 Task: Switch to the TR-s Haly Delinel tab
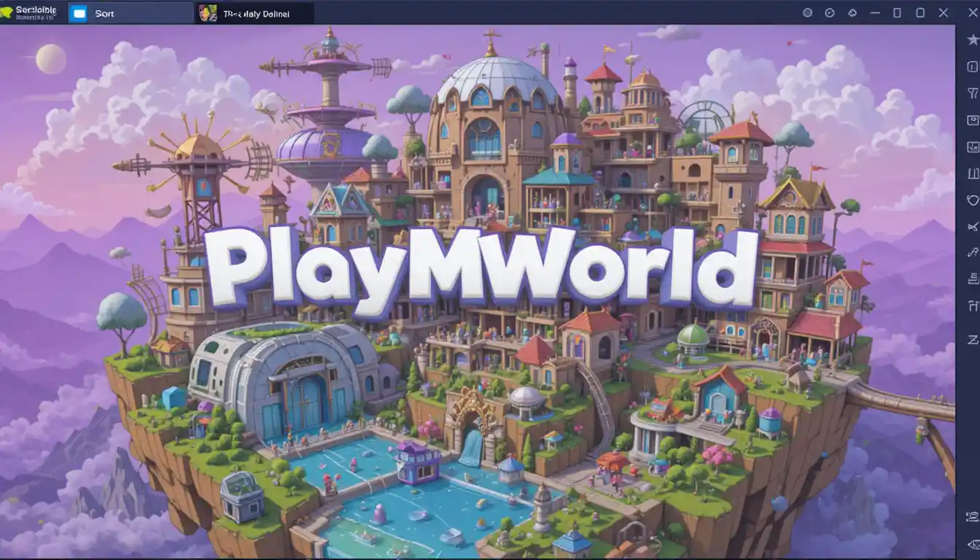pyautogui.click(x=255, y=13)
